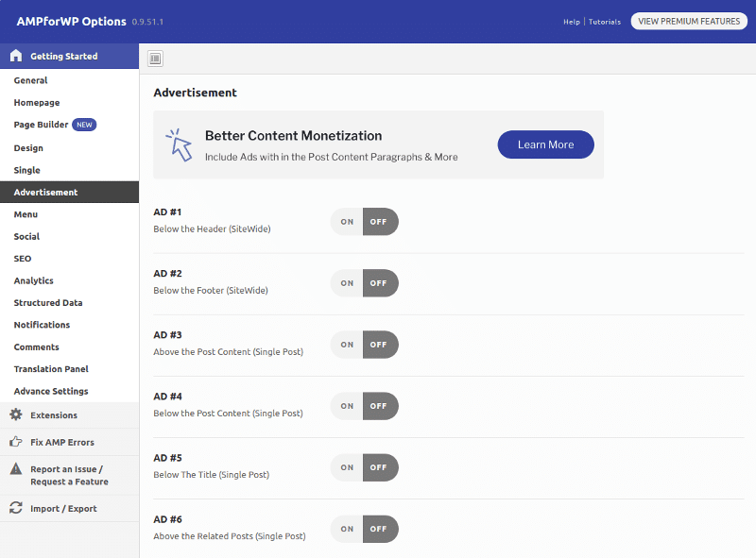Click the Extensions gear icon
This screenshot has height=558, width=756.
tap(16, 414)
